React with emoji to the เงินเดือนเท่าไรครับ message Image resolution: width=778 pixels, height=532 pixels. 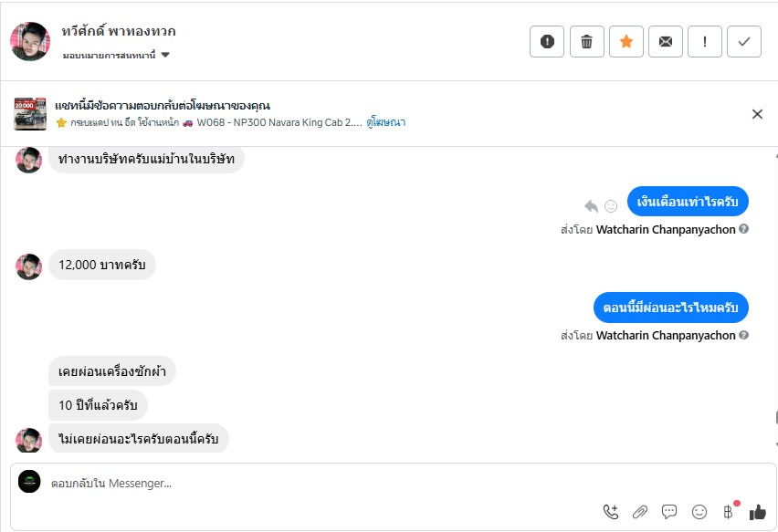611,206
